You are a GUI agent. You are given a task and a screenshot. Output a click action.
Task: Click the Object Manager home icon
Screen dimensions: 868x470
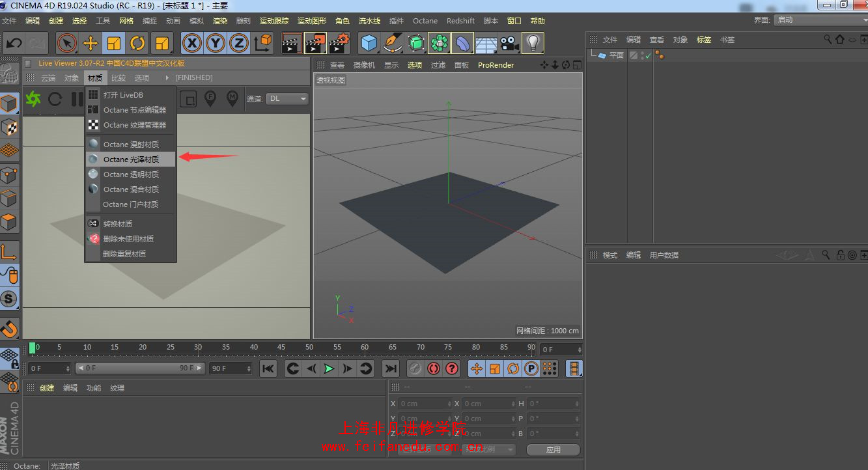[x=839, y=40]
